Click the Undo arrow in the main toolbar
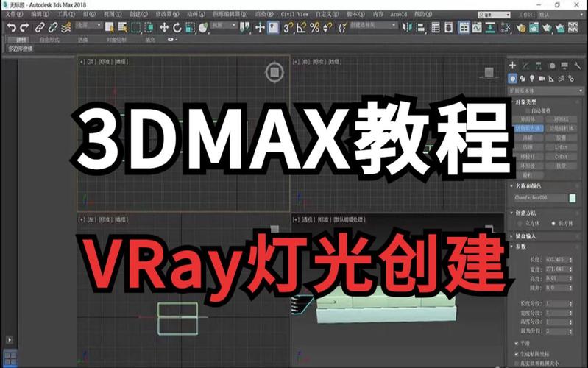This screenshot has width=588, height=368. click(x=12, y=27)
